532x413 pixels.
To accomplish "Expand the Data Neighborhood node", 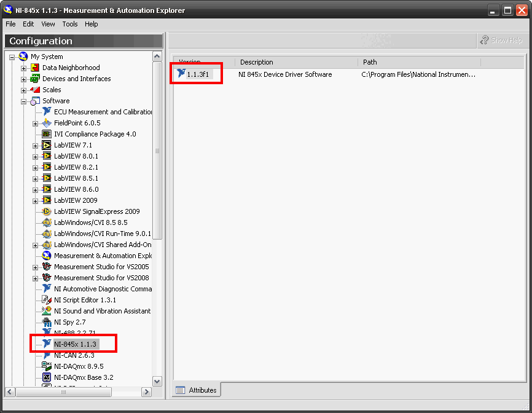I will 23,68.
